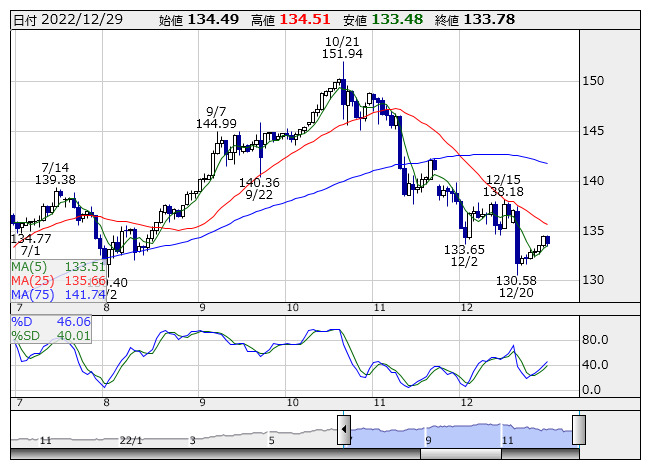Click the closing price 133.78 value
This screenshot has height=470, width=653.
pos(489,20)
